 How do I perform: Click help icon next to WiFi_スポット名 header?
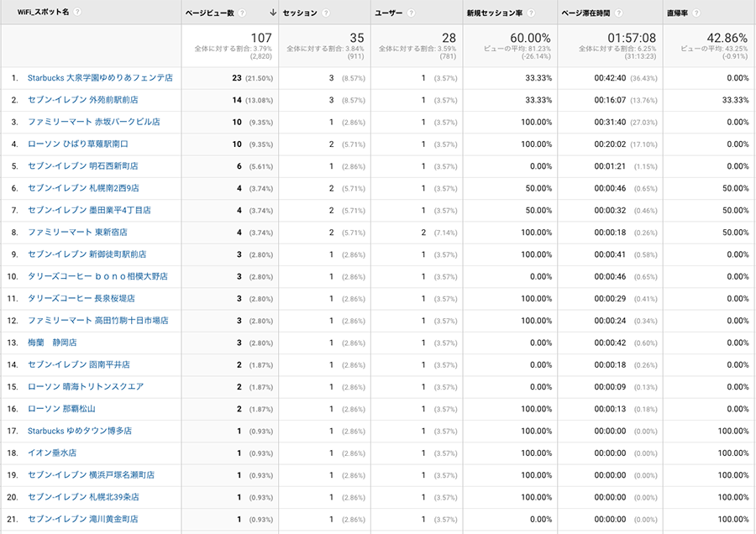point(77,12)
